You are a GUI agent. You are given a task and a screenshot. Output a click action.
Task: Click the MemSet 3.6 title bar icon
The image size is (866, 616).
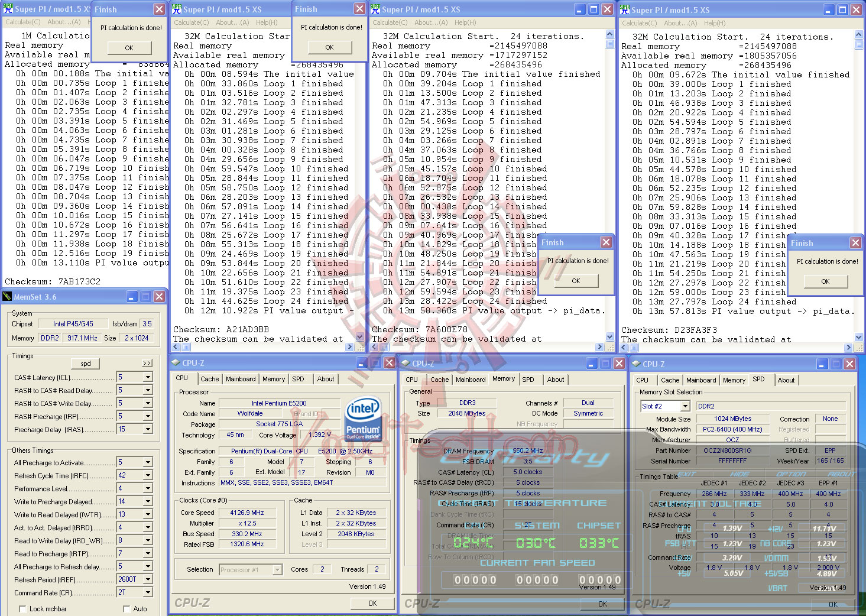point(7,297)
